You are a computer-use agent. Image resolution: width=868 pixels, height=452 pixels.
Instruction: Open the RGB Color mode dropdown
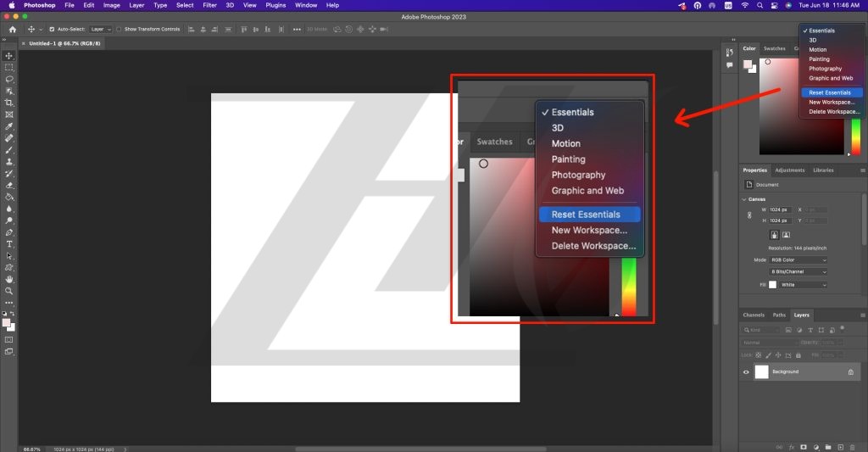798,259
